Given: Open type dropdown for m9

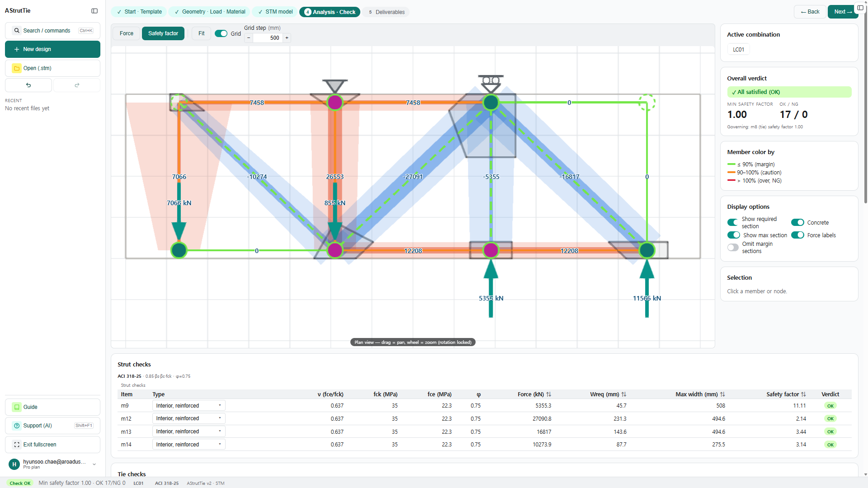Looking at the screenshot, I should point(189,406).
